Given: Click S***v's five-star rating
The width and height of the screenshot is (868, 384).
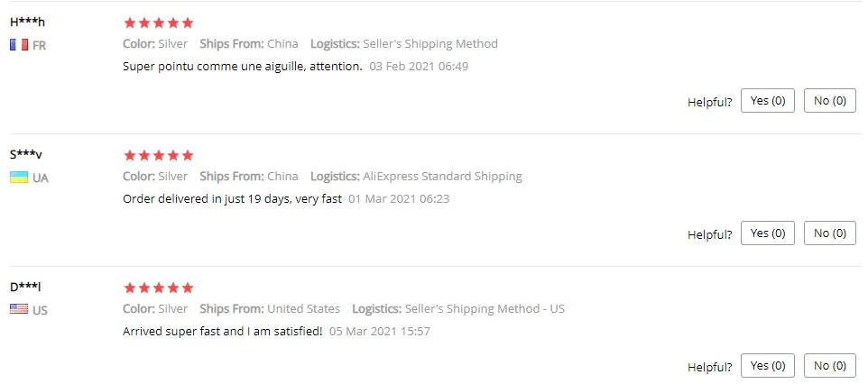Looking at the screenshot, I should tap(158, 155).
